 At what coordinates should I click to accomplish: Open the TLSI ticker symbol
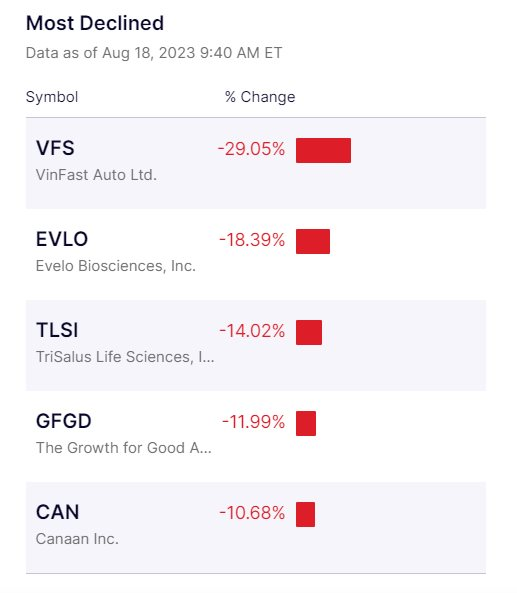57,330
